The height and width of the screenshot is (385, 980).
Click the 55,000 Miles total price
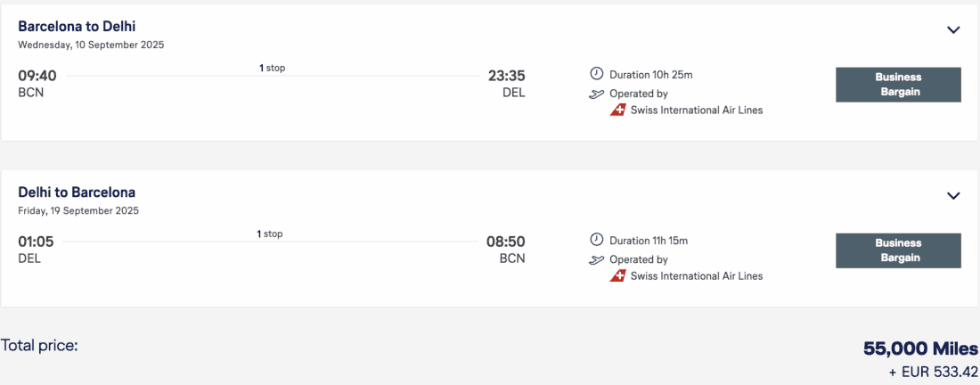pyautogui.click(x=920, y=348)
